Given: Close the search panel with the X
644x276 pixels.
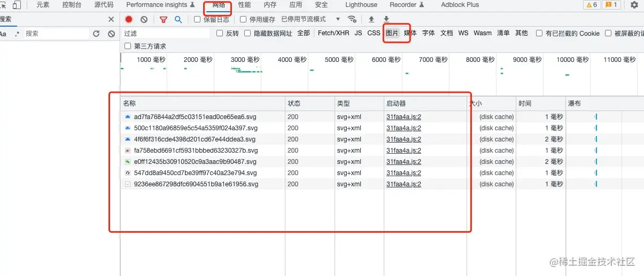Looking at the screenshot, I should pos(111,19).
